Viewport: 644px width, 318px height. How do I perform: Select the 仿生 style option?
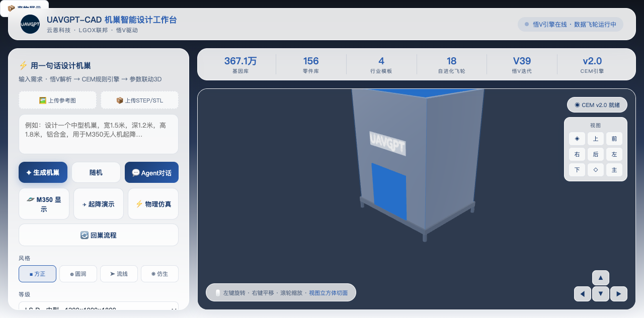click(159, 274)
